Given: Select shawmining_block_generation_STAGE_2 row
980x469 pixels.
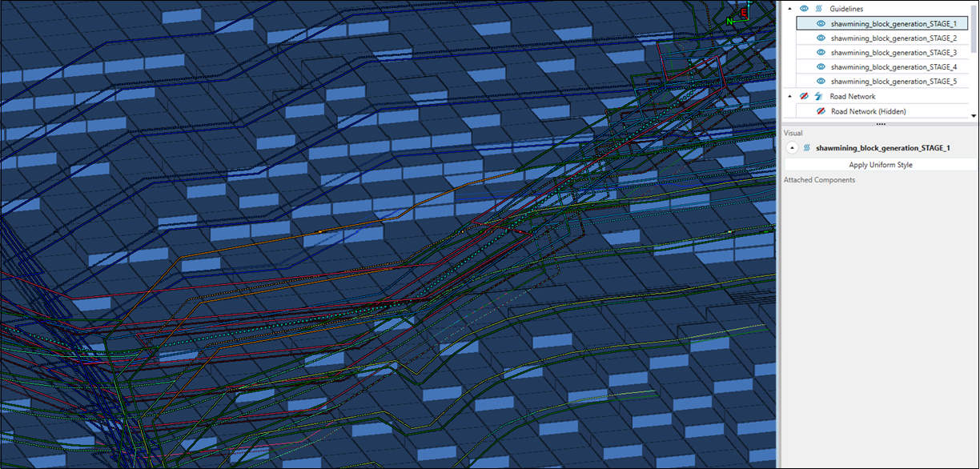Looking at the screenshot, I should click(882, 38).
